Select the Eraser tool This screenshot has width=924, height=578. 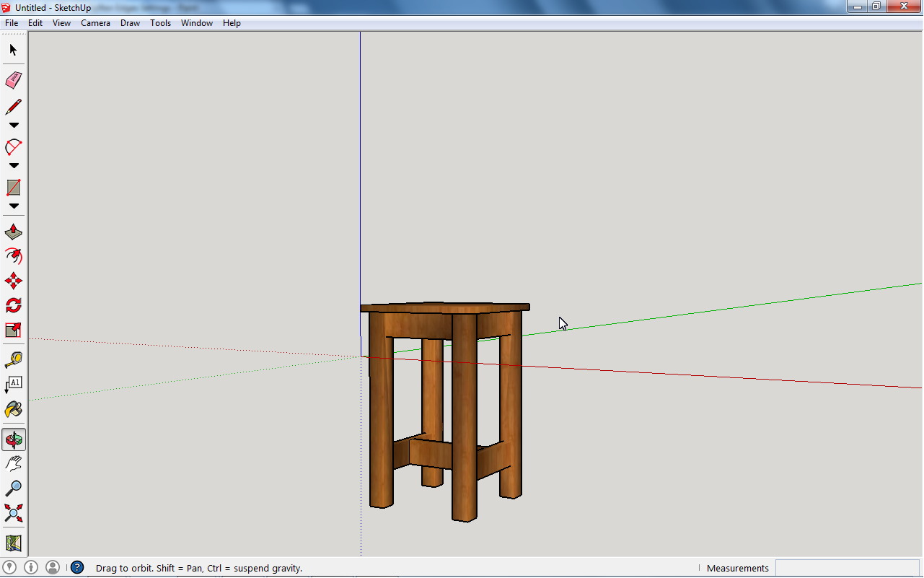pos(13,80)
